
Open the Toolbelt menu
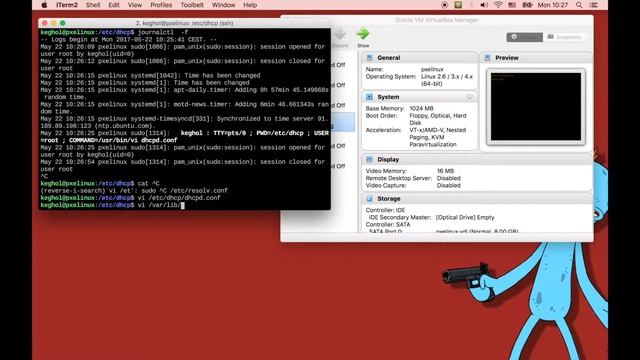click(x=192, y=5)
